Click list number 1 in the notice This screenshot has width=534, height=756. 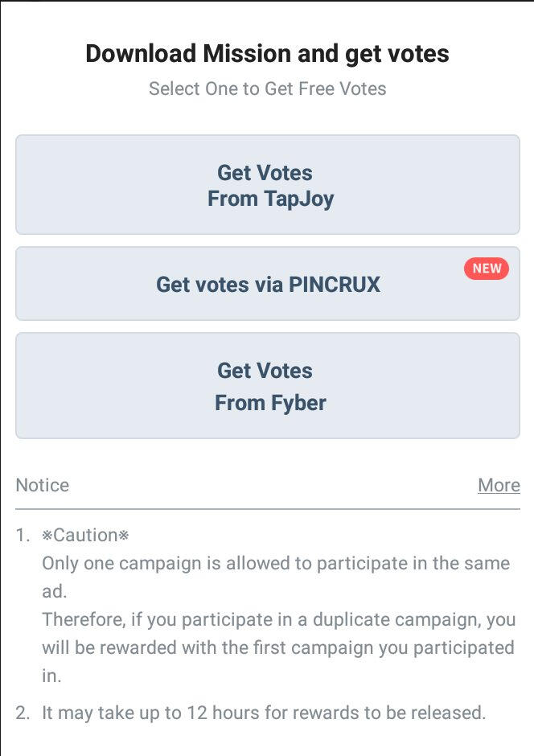point(23,536)
